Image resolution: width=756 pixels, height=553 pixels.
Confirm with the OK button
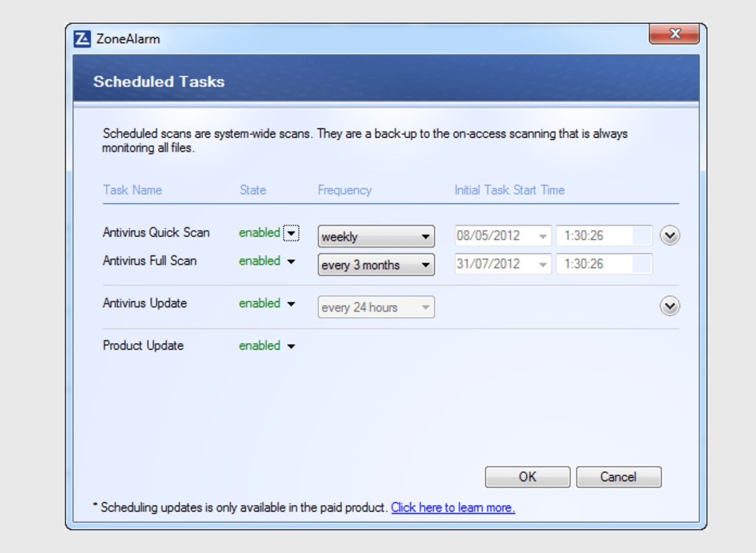(x=527, y=477)
